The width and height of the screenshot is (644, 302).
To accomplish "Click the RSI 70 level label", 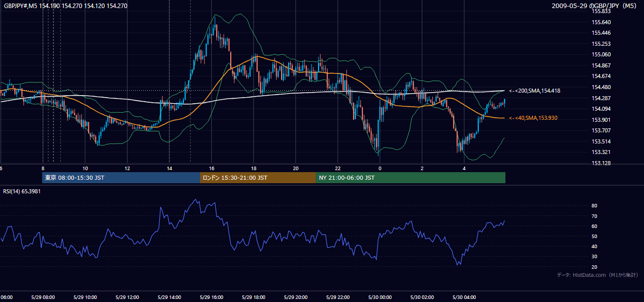I will [595, 216].
